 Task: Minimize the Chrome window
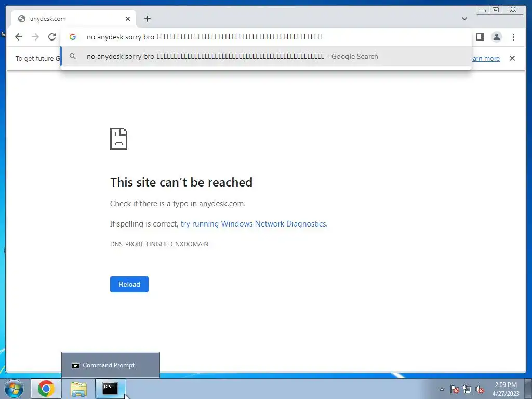click(483, 10)
